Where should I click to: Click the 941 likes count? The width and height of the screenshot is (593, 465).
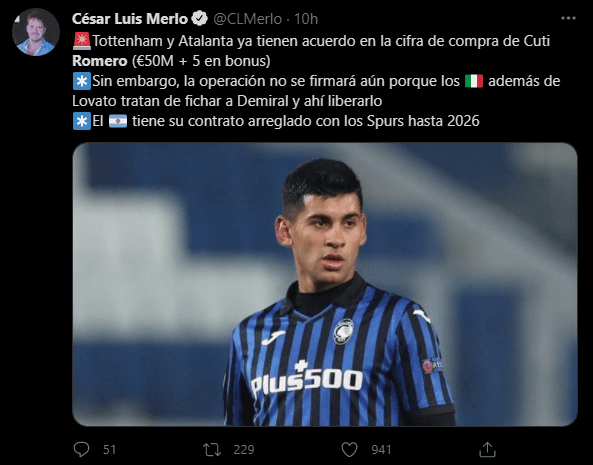click(x=381, y=450)
